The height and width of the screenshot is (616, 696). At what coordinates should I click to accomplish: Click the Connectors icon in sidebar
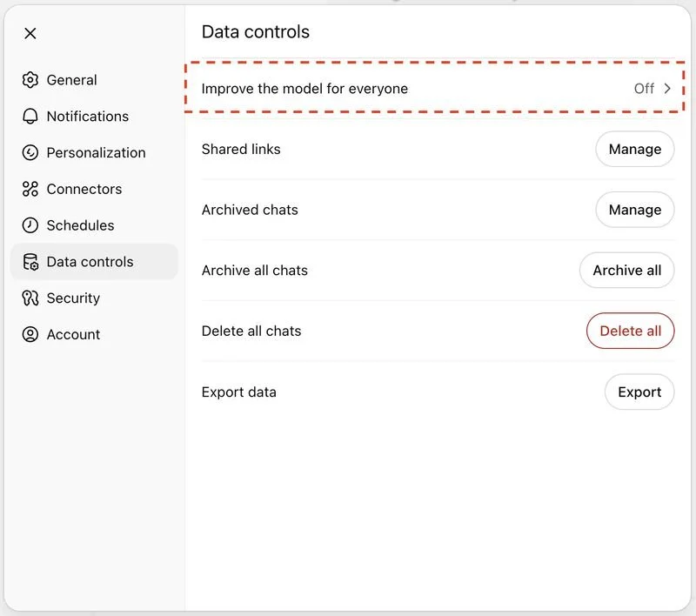30,189
